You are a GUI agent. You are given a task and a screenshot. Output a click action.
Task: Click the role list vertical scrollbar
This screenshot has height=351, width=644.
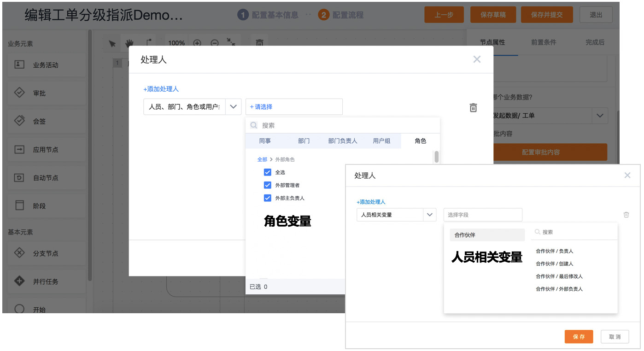tap(436, 157)
